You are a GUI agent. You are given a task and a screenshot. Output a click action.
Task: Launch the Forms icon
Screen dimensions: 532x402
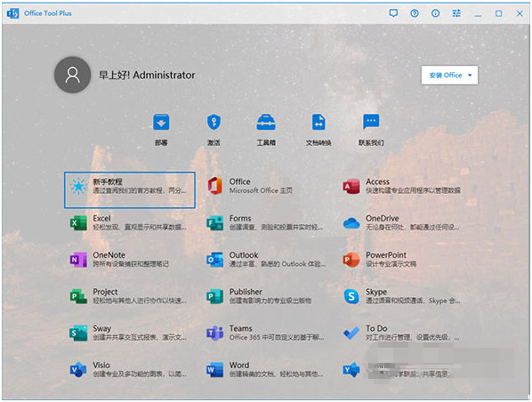(x=215, y=223)
